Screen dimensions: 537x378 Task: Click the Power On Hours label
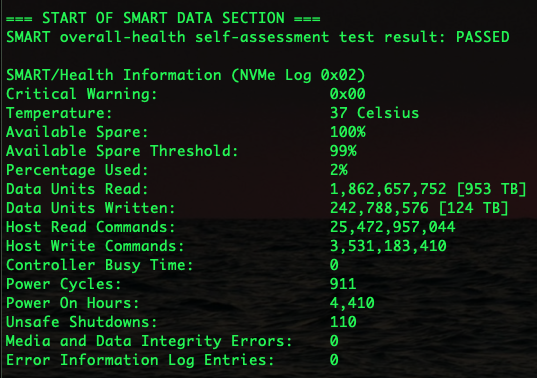point(73,303)
